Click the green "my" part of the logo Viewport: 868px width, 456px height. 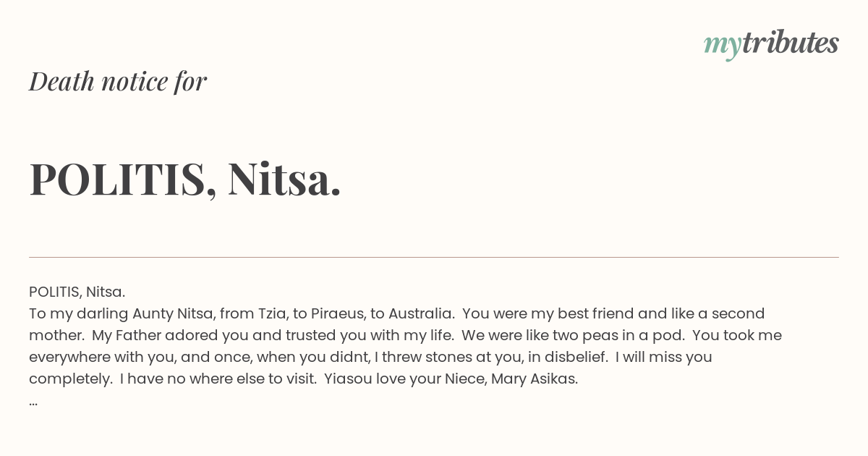[x=722, y=47]
